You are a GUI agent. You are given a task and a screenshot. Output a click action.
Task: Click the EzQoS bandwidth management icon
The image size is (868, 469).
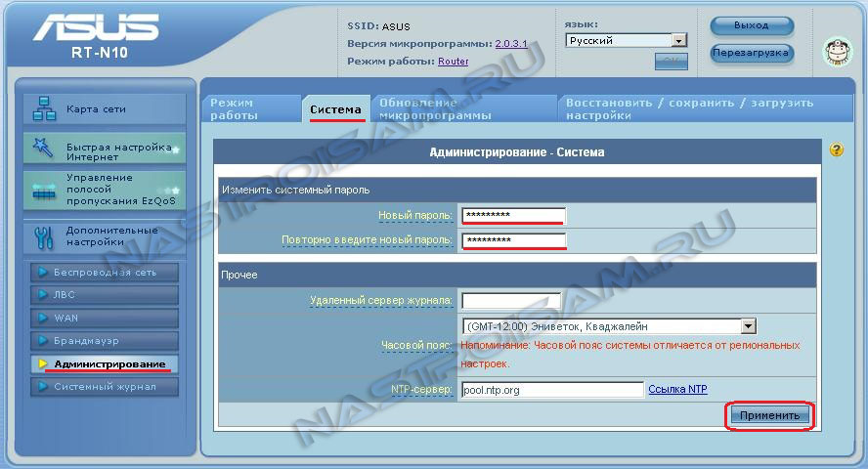click(x=45, y=191)
